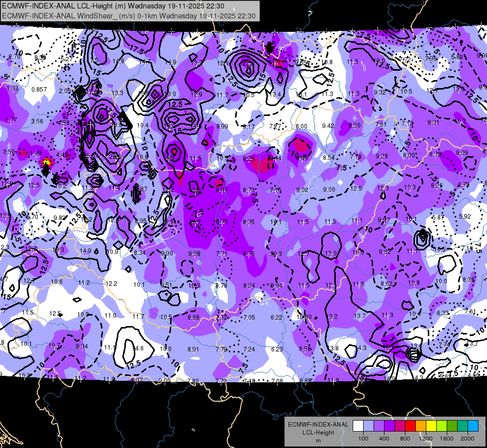The width and height of the screenshot is (487, 448).
Task: Click the map grid value "5.92"
Action: 465,217
